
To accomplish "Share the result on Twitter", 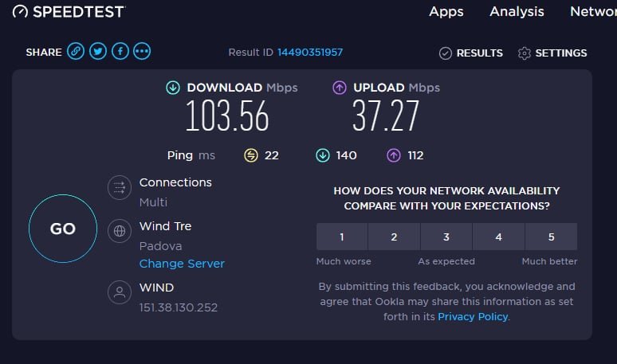I will pos(98,52).
